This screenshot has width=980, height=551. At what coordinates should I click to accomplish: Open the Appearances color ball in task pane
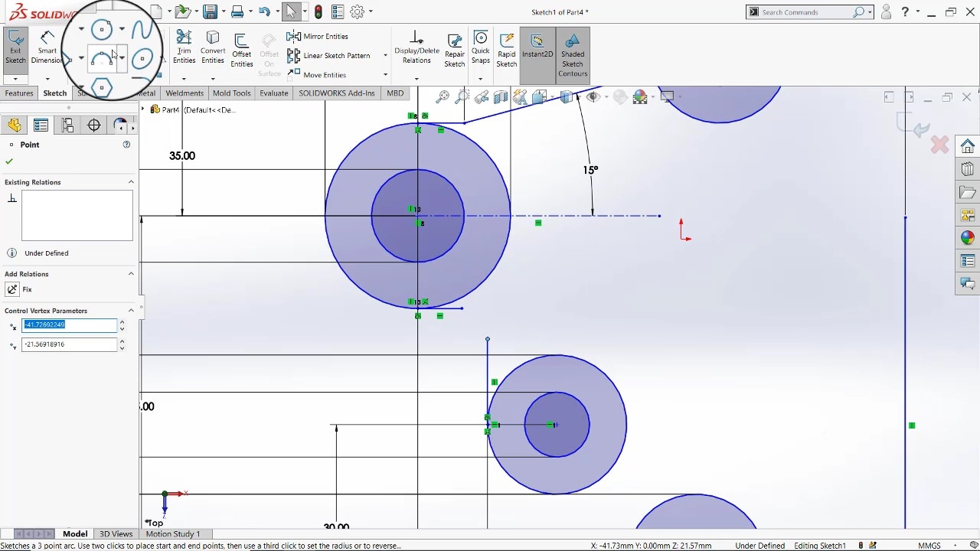tap(968, 238)
